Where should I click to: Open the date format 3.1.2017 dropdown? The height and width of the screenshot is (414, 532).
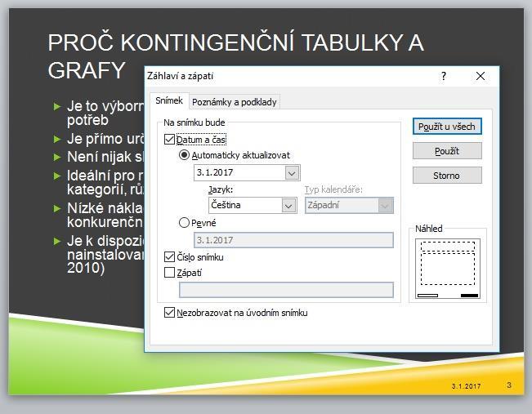pyautogui.click(x=292, y=173)
